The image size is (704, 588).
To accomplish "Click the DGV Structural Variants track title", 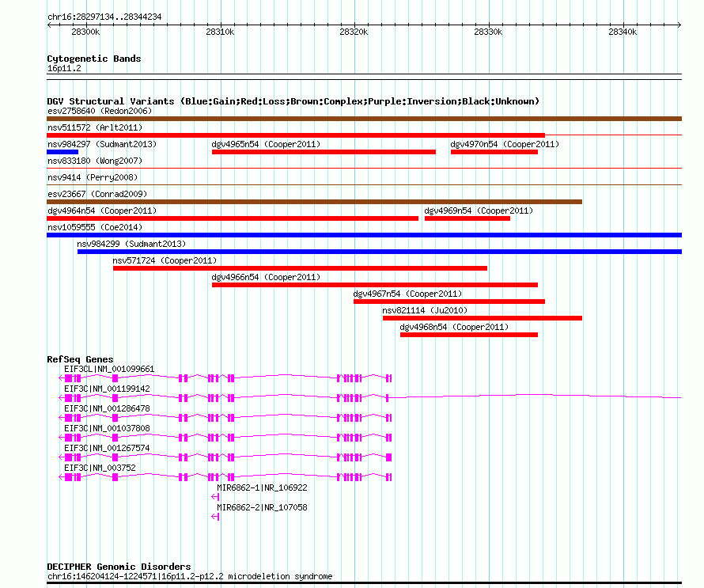I will point(293,101).
